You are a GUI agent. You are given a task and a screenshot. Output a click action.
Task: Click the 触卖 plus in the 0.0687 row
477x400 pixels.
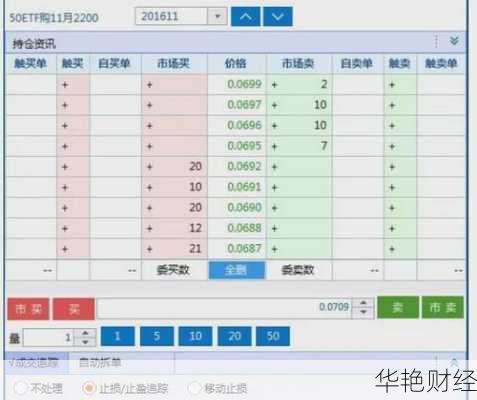coord(392,249)
